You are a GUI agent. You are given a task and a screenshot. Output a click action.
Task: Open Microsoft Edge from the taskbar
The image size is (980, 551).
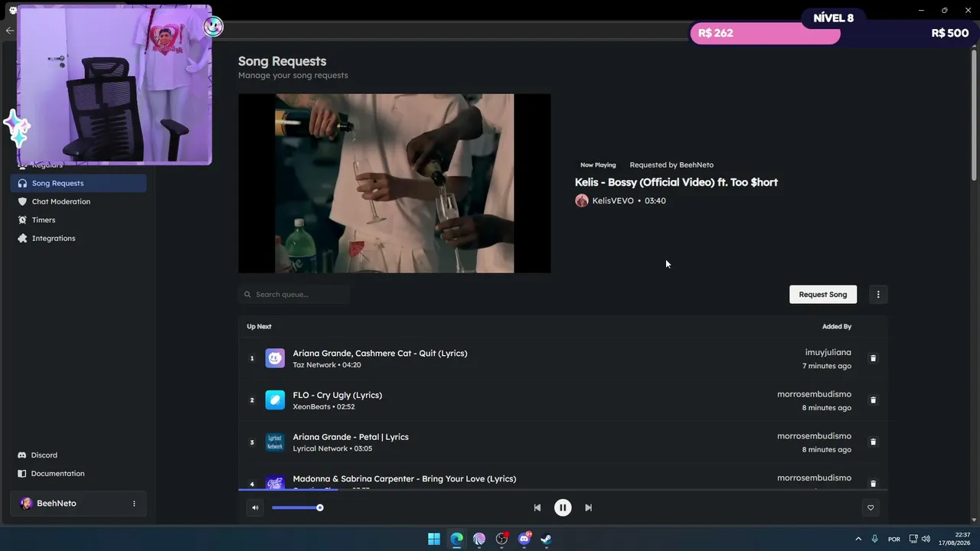(x=457, y=539)
